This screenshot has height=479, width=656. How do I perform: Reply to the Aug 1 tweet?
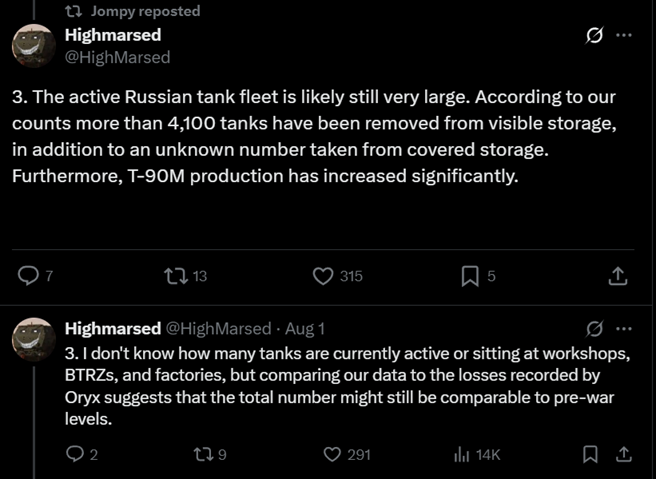[x=74, y=455]
